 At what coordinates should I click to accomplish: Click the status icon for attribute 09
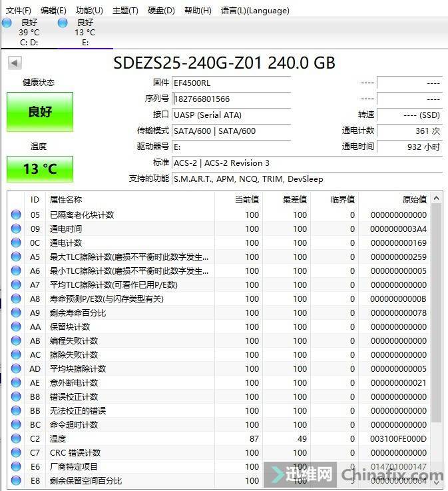click(x=16, y=229)
